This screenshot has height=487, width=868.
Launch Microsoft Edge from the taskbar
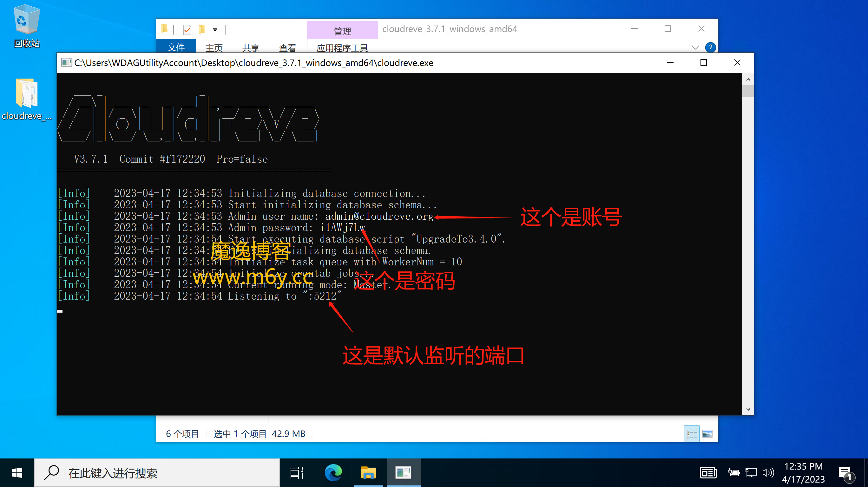tap(333, 473)
